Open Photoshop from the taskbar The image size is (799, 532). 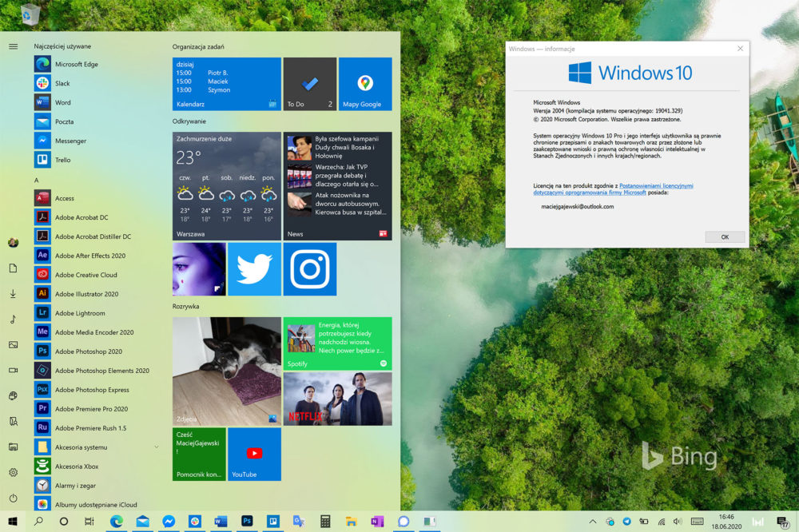(x=247, y=522)
